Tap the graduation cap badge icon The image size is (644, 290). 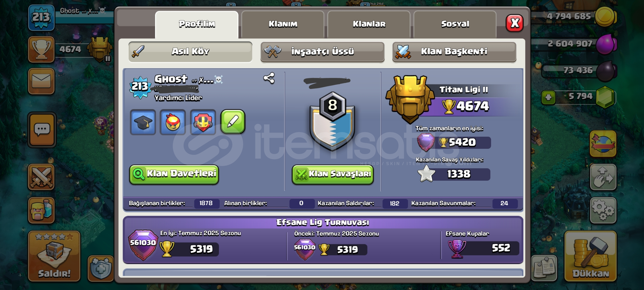pyautogui.click(x=143, y=122)
